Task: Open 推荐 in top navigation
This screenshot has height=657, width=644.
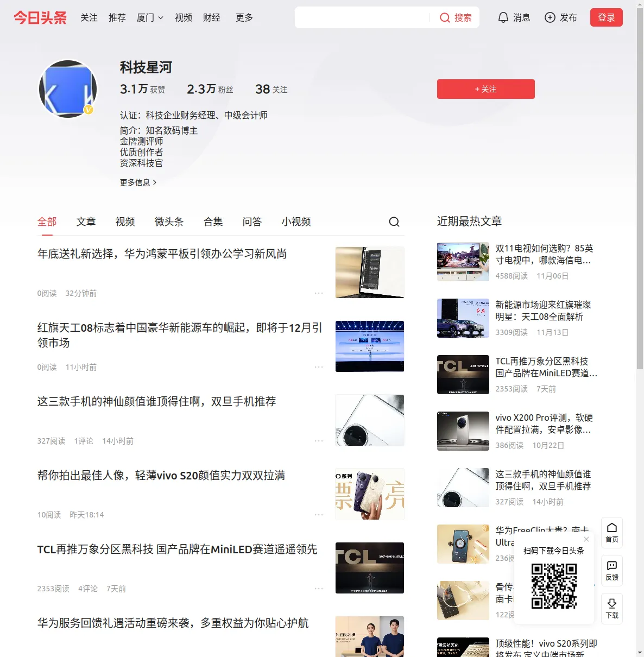Action: pos(117,17)
